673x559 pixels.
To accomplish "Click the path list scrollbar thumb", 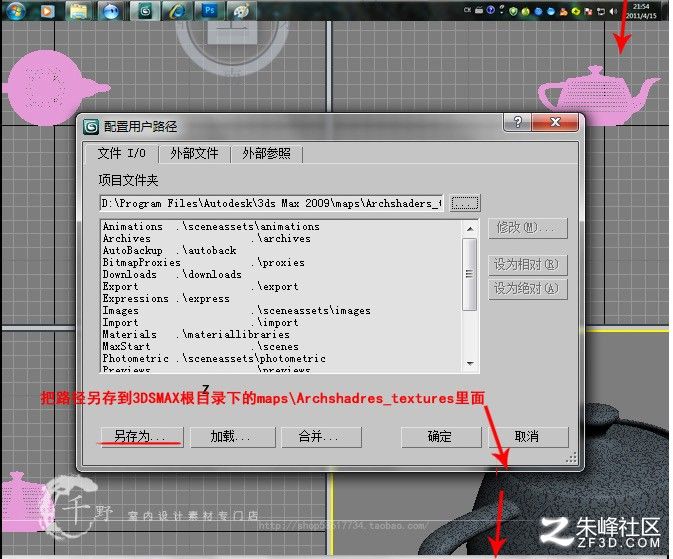I will (x=470, y=274).
